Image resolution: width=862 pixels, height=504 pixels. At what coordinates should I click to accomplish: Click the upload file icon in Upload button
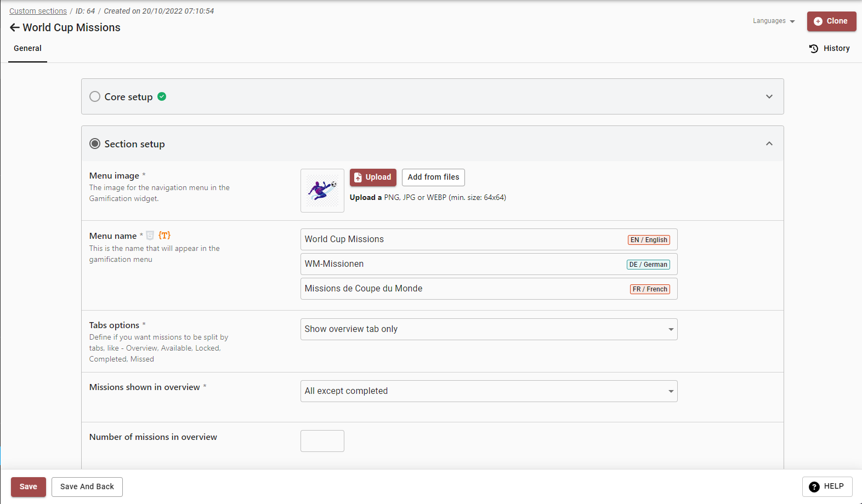click(x=358, y=177)
